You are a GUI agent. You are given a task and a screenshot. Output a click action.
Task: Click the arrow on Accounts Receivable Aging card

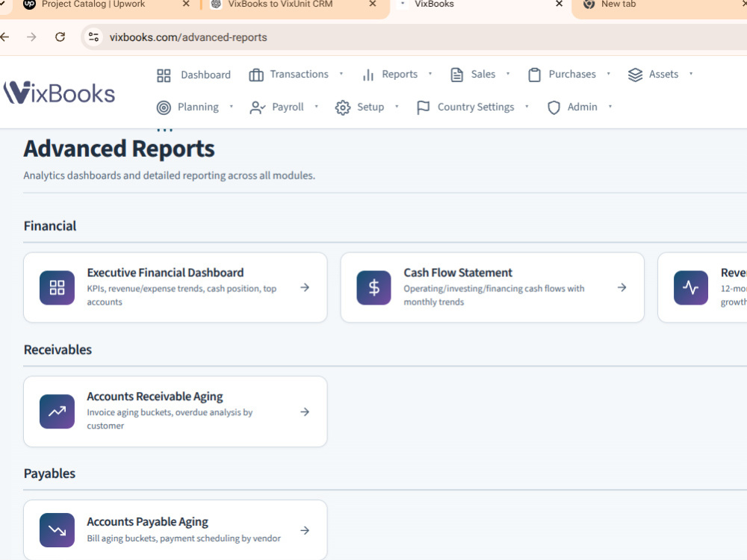tap(305, 412)
